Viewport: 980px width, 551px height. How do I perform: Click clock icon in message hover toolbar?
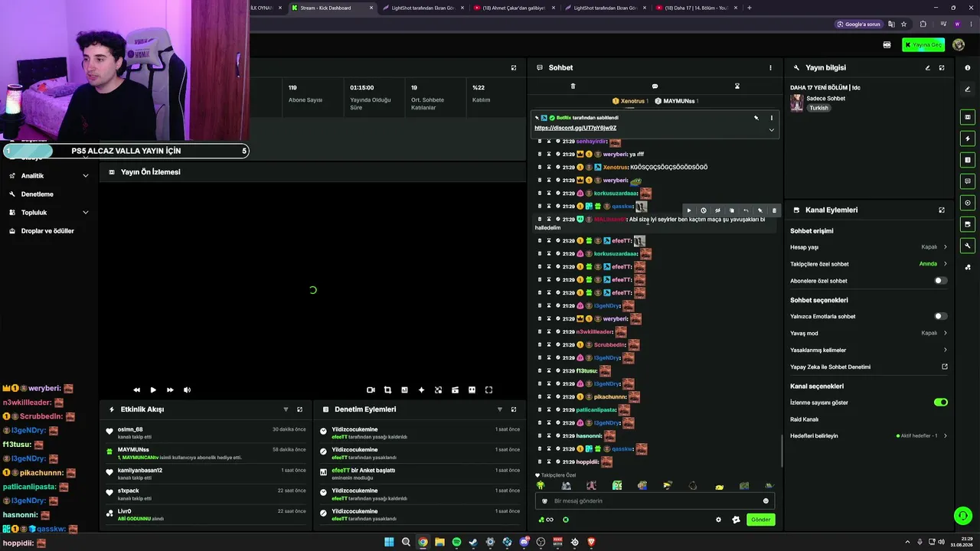[x=703, y=210]
